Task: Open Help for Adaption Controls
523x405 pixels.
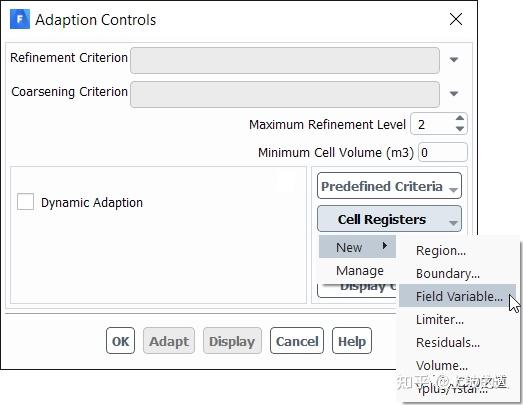Action: coord(352,341)
